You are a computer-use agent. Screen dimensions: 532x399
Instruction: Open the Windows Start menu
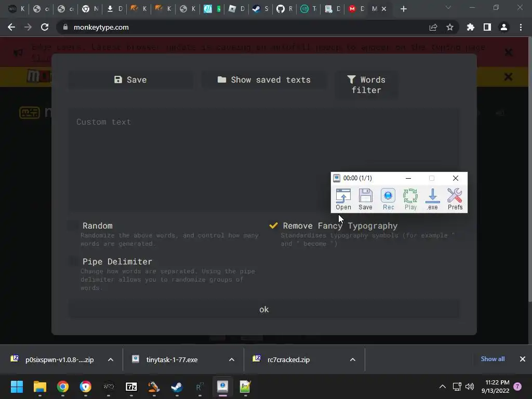click(x=17, y=387)
